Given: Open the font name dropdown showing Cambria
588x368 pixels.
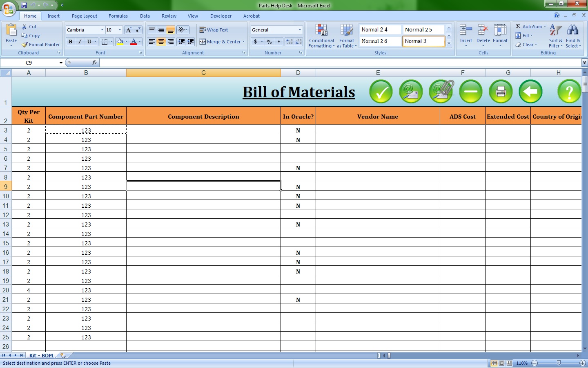Looking at the screenshot, I should (x=102, y=30).
